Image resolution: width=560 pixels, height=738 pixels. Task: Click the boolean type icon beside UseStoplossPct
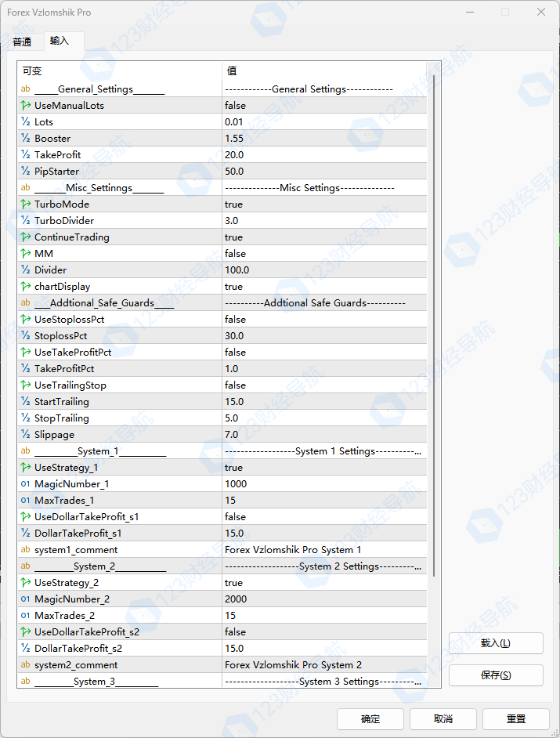[x=25, y=320]
